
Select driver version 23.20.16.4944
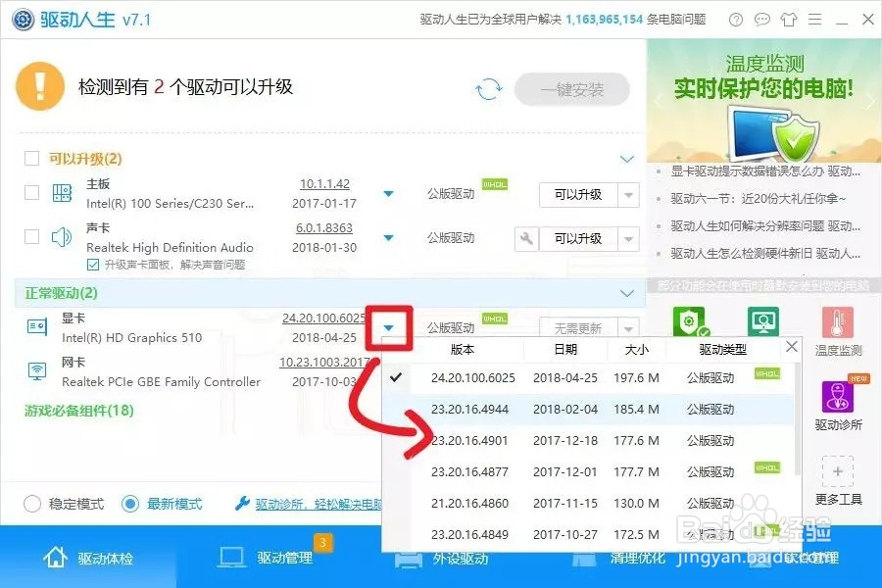pyautogui.click(x=588, y=409)
